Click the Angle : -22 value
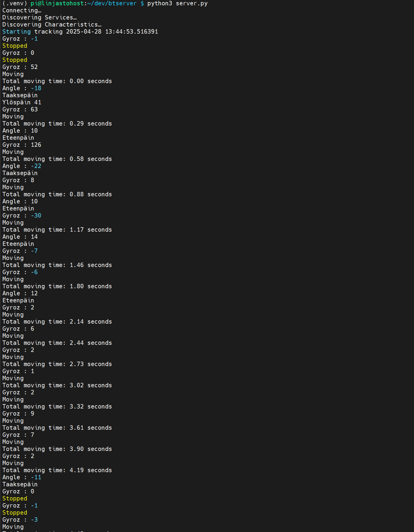The height and width of the screenshot is (532, 414). pos(36,166)
